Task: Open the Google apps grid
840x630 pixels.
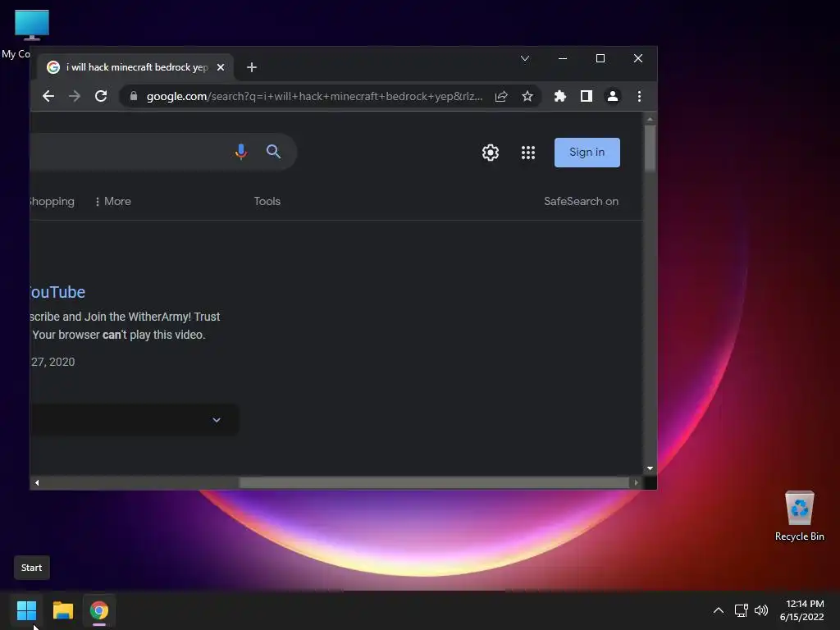Action: pos(528,153)
